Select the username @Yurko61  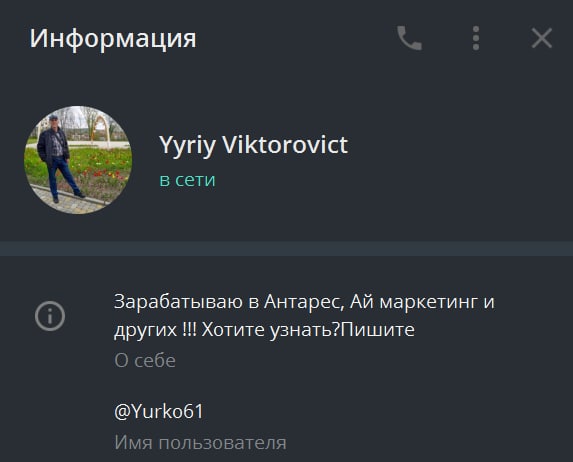coord(159,412)
